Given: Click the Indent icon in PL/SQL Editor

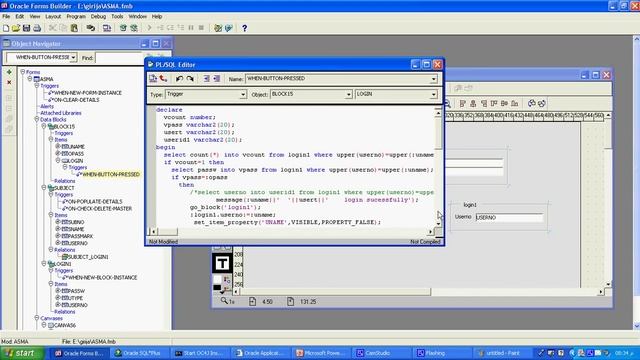Looking at the screenshot, I should tap(207, 78).
